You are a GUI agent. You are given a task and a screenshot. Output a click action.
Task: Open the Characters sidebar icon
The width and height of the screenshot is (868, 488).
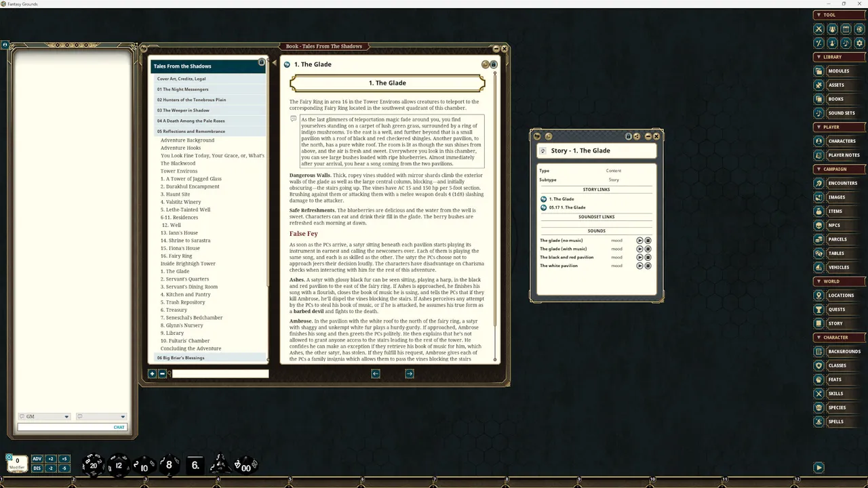(x=819, y=141)
